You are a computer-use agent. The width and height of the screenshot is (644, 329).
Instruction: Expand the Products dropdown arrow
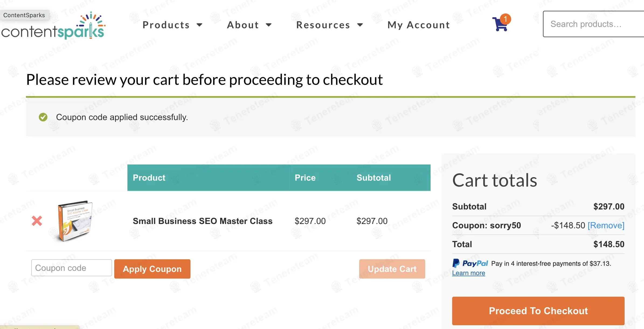click(x=199, y=25)
